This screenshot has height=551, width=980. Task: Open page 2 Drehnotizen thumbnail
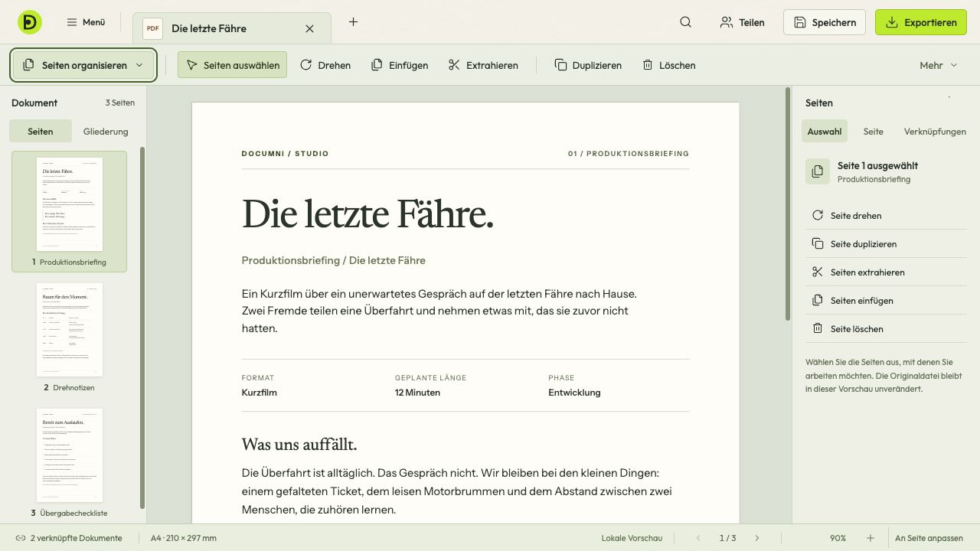[70, 337]
